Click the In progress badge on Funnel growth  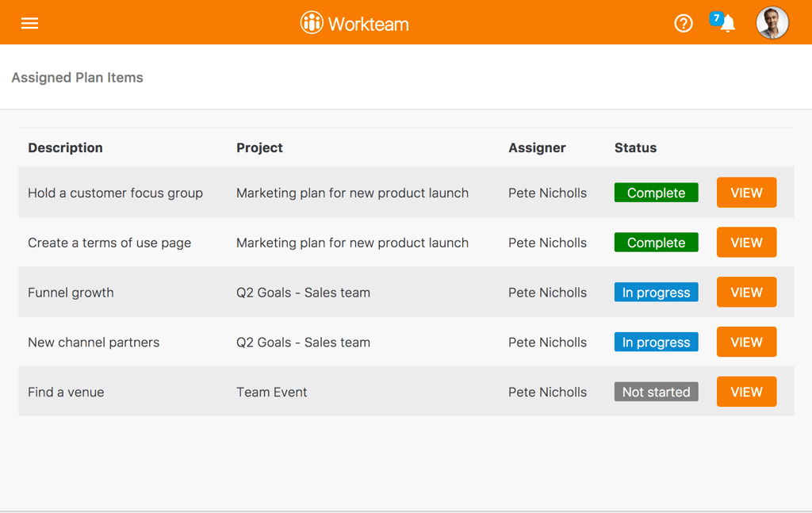656,292
